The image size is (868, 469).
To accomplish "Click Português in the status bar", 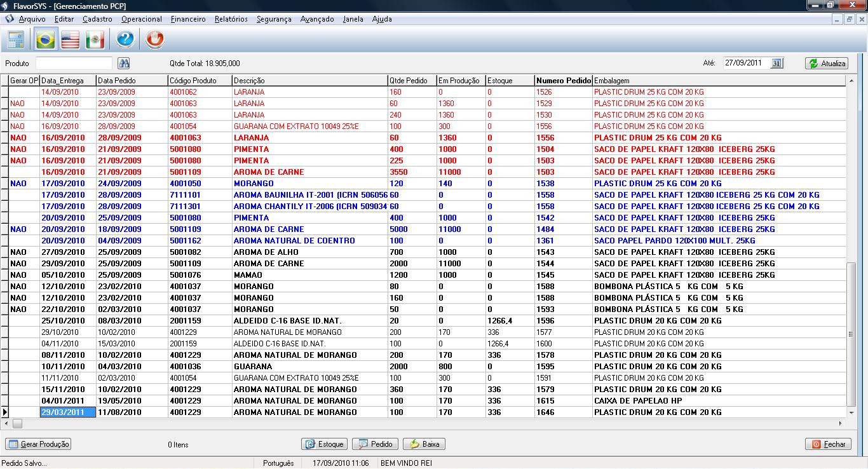I will pyautogui.click(x=278, y=463).
